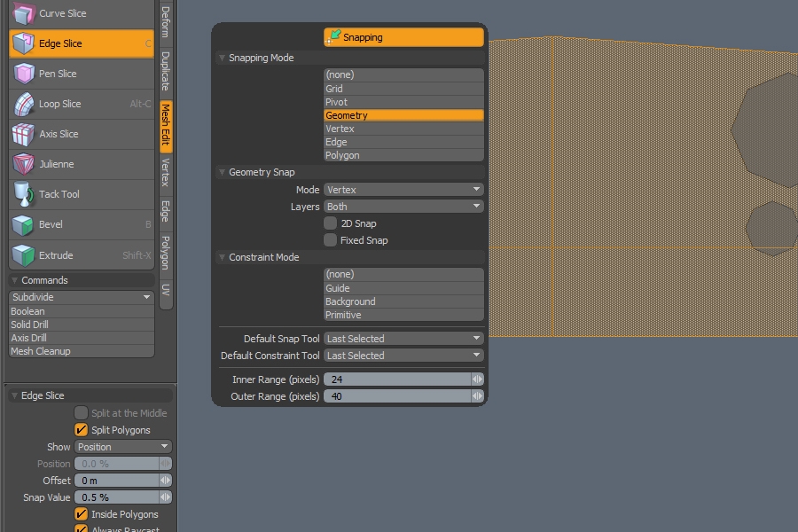Select the Julienne tool icon
798x532 pixels.
pos(23,164)
